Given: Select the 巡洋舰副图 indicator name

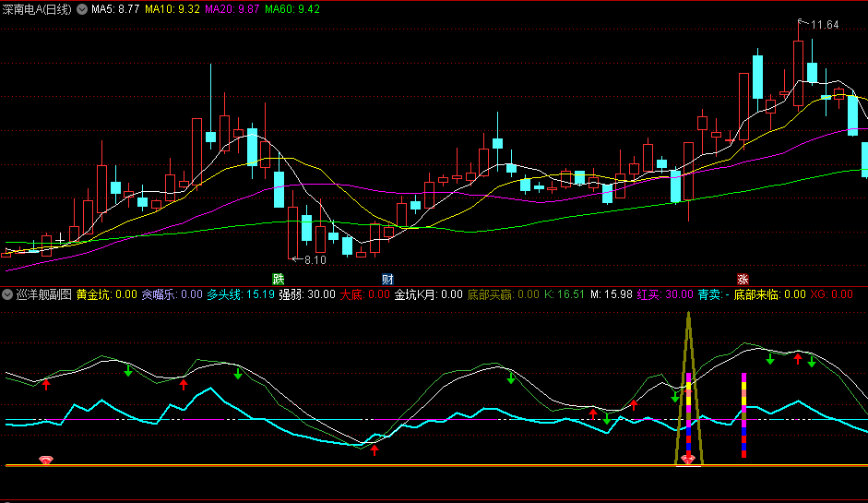Looking at the screenshot, I should 43,294.
